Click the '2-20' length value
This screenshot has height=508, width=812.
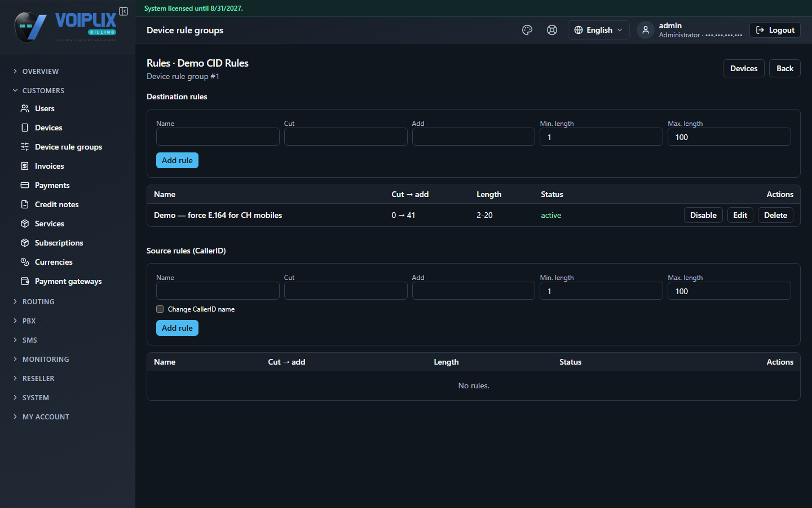coord(484,215)
